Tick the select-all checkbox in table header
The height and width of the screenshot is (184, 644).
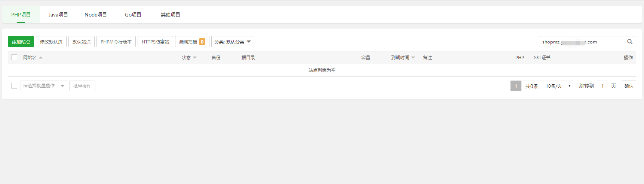[14, 57]
